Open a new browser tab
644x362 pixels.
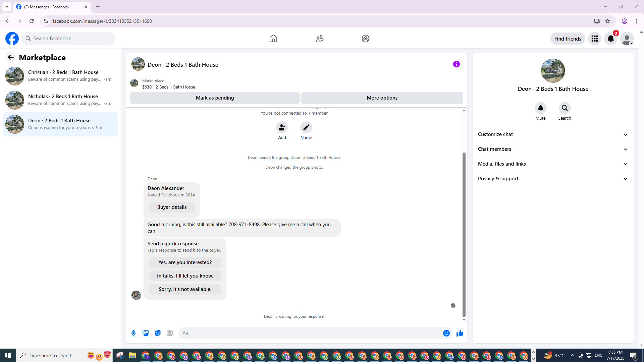[x=98, y=7]
